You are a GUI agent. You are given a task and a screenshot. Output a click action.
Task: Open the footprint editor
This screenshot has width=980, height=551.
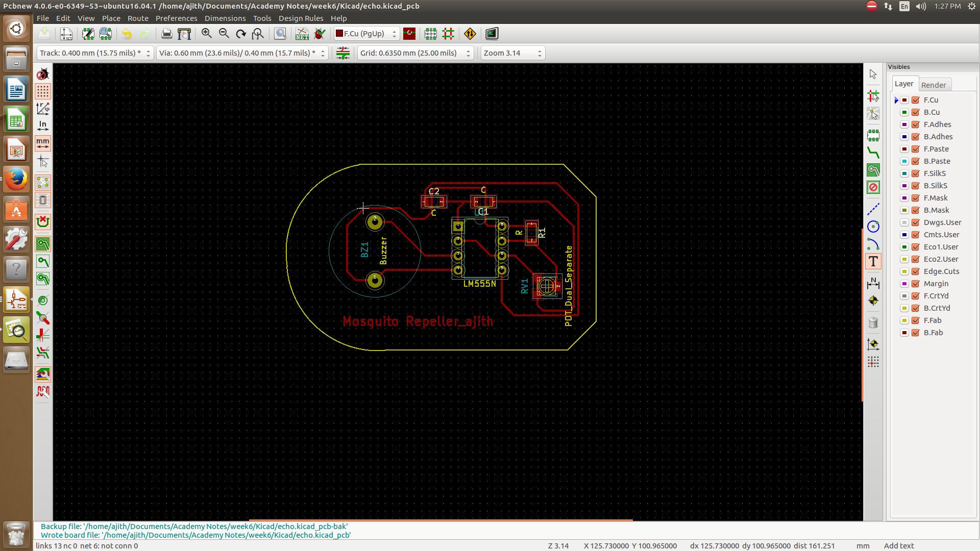pyautogui.click(x=88, y=34)
